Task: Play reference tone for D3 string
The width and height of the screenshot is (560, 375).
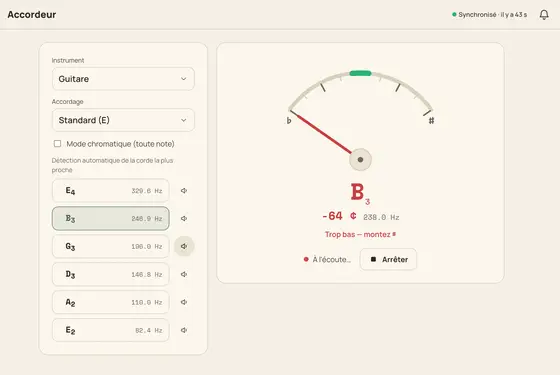Action: click(x=184, y=274)
